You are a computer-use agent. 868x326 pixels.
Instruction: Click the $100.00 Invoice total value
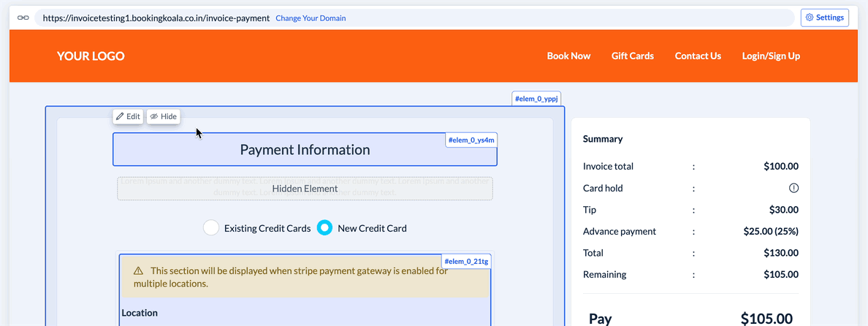tap(780, 167)
